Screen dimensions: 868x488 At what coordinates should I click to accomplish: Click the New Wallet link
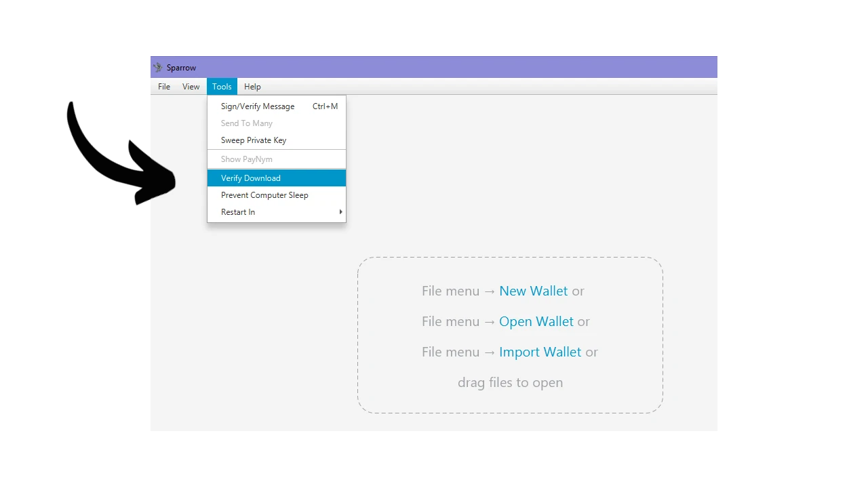[533, 291]
